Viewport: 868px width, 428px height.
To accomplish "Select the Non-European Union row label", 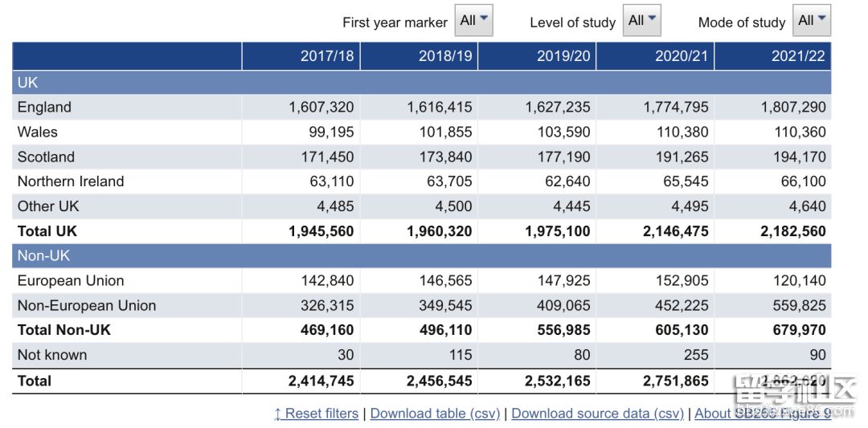I will [x=87, y=306].
